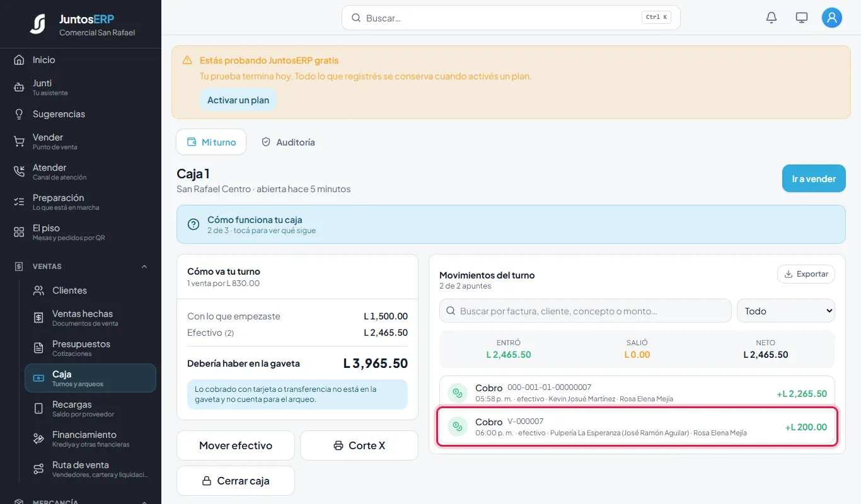Click the Vender shopping cart icon
Viewport: 861px width, 504px height.
(19, 142)
